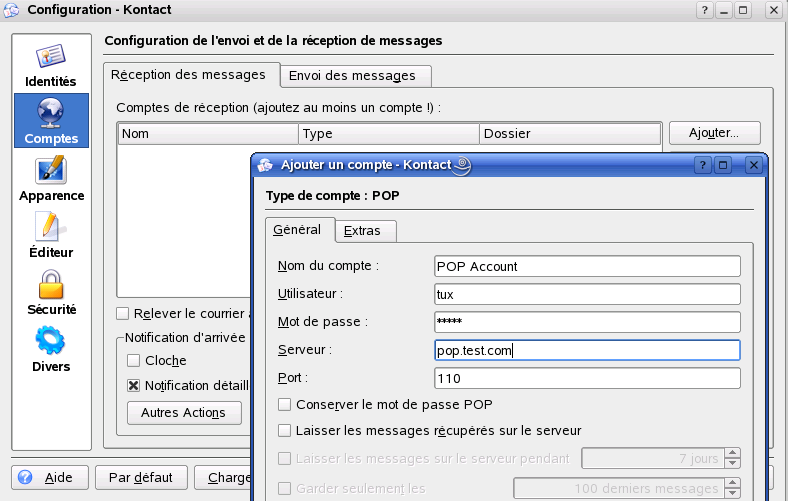Decrease the 100 derniers messages spinner
Screen dimensions: 788x501
pos(732,493)
